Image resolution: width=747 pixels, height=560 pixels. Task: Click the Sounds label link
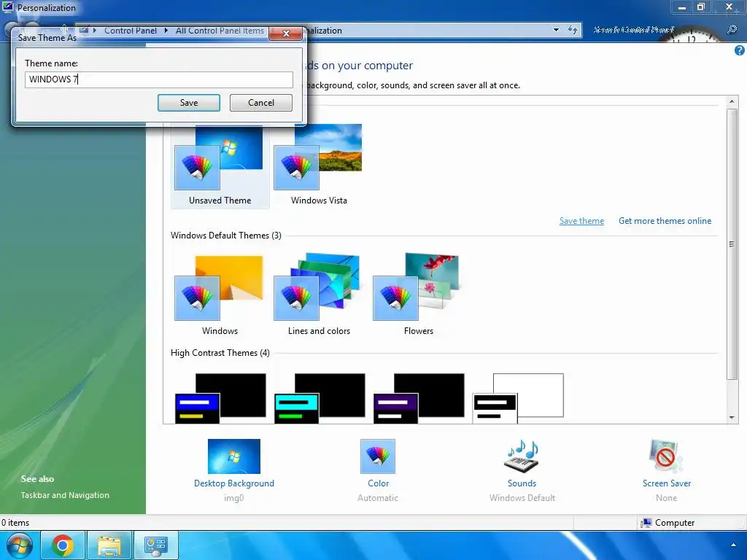tap(522, 483)
